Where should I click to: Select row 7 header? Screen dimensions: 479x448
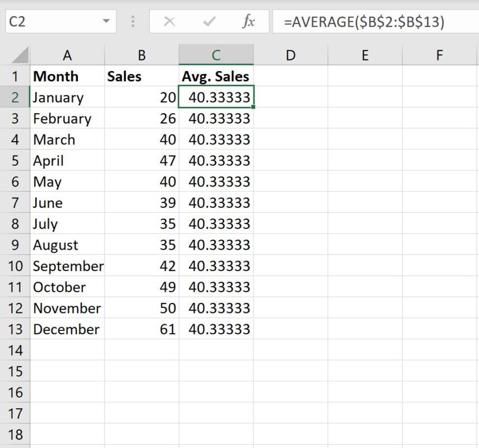[15, 203]
